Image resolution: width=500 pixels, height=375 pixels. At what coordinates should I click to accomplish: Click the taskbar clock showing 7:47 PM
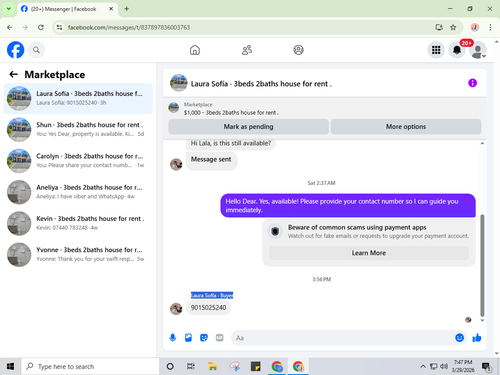pos(463,366)
